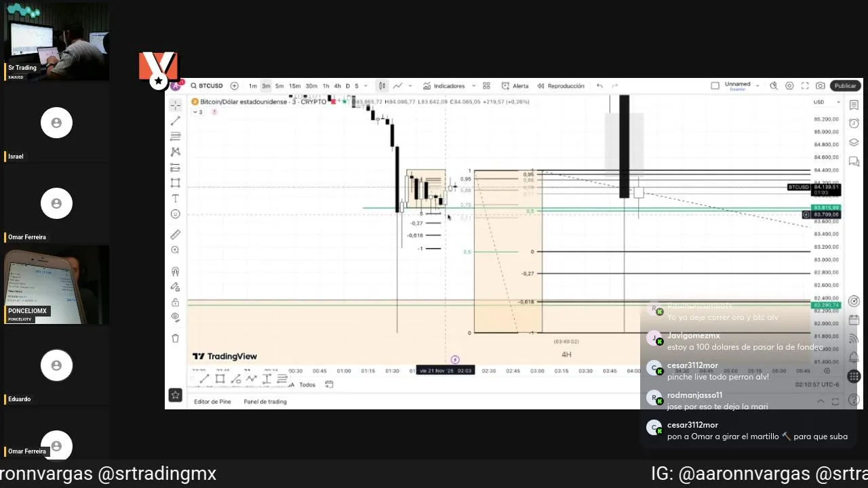Open the layout setup square icon
Screen dimensions: 868x488
coord(715,86)
